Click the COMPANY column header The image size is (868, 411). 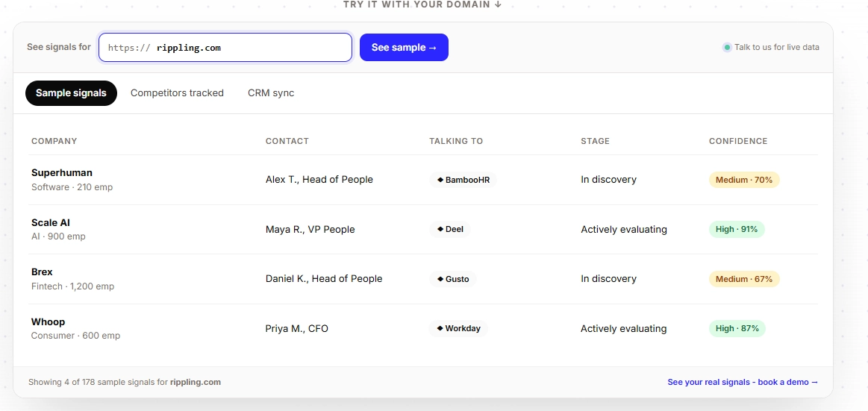coord(54,141)
